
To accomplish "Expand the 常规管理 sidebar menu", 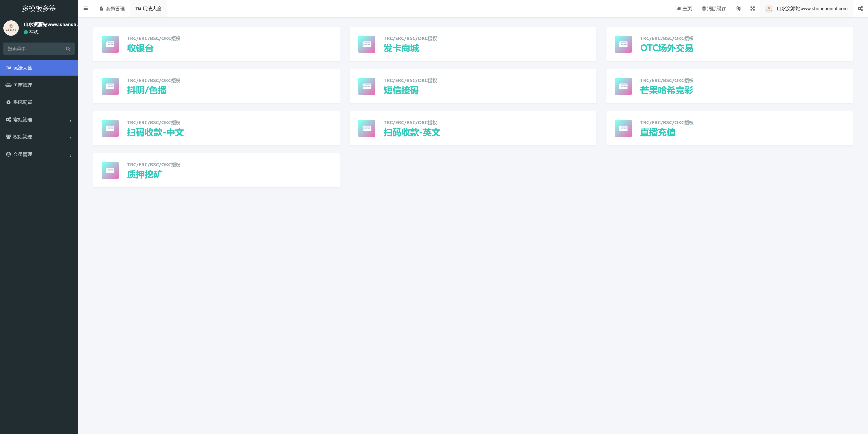I will [39, 120].
